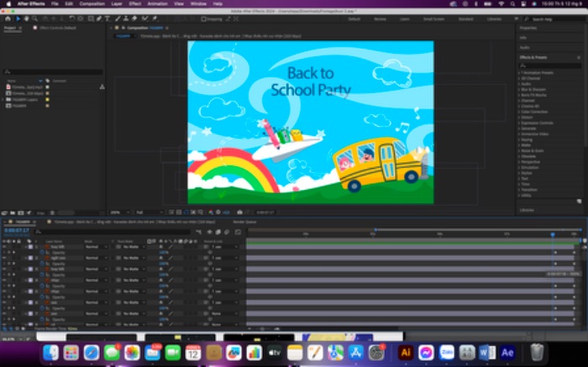Select the Rectangle shape tool
This screenshot has height=367, width=588.
pos(91,18)
